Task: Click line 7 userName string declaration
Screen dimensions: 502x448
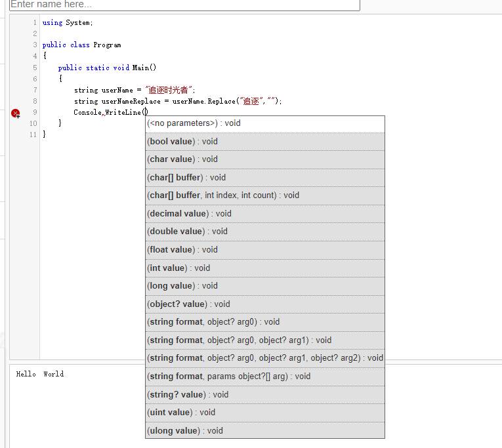Action: click(135, 90)
